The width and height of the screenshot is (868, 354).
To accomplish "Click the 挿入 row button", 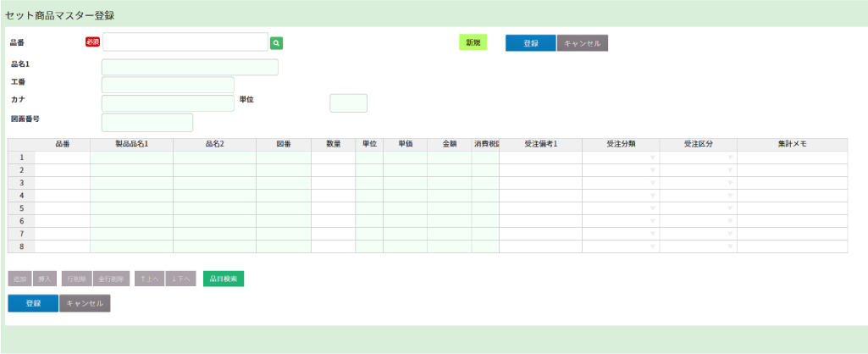I will click(x=46, y=279).
